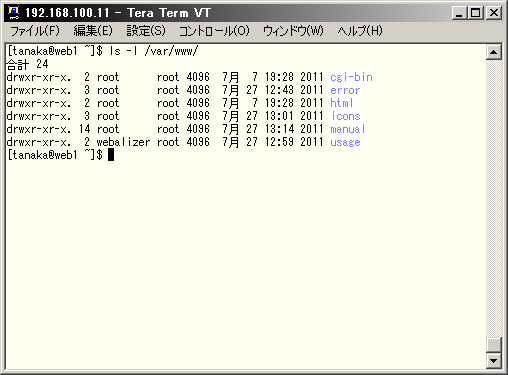Click the 12:59 timestamp in usage row
This screenshot has height=375, width=508.
click(279, 142)
